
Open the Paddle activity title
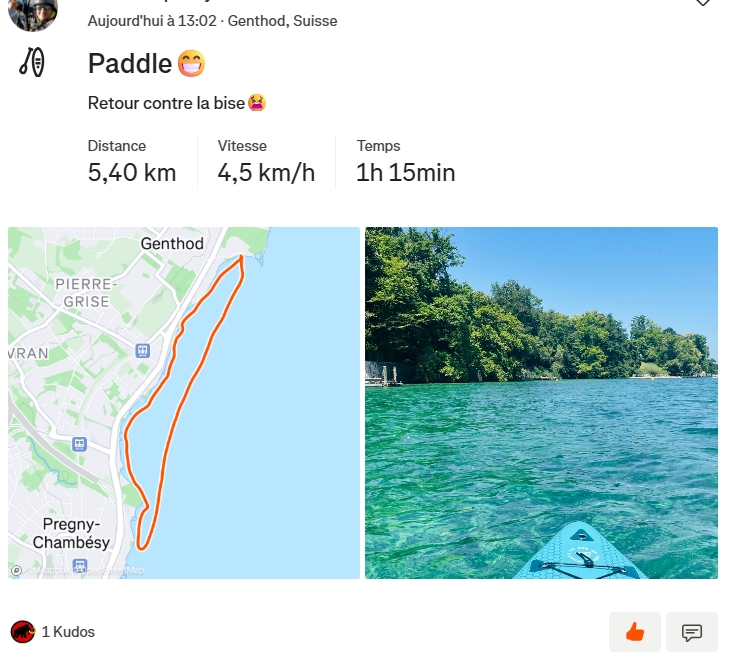pos(130,63)
